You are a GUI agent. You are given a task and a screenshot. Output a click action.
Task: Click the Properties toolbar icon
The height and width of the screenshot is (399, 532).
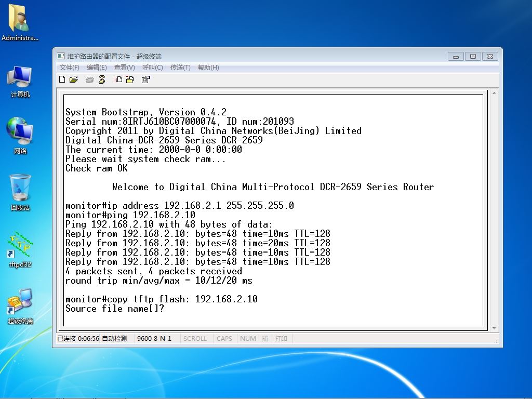146,79
